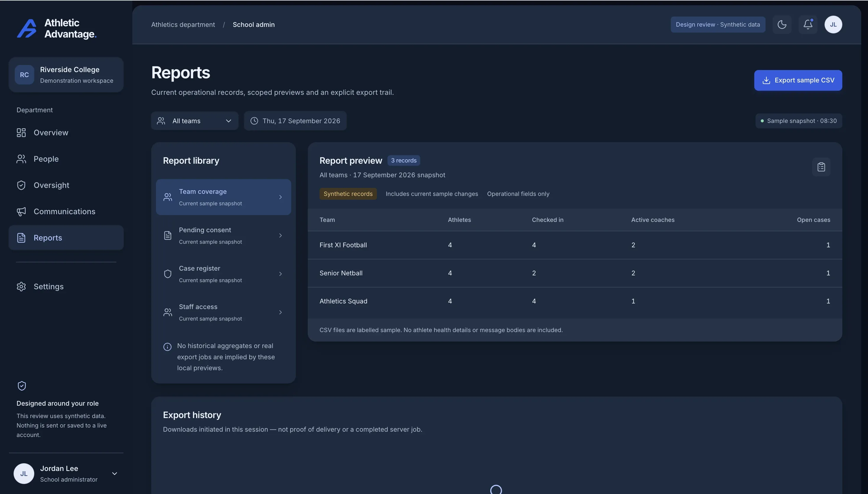Click the Case register shield icon

167,274
